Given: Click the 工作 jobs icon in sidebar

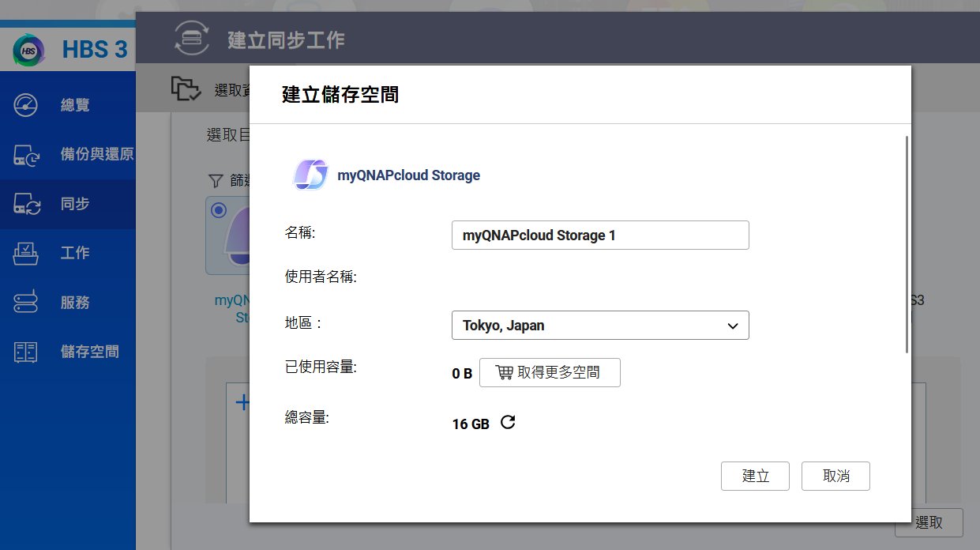Looking at the screenshot, I should pyautogui.click(x=26, y=253).
